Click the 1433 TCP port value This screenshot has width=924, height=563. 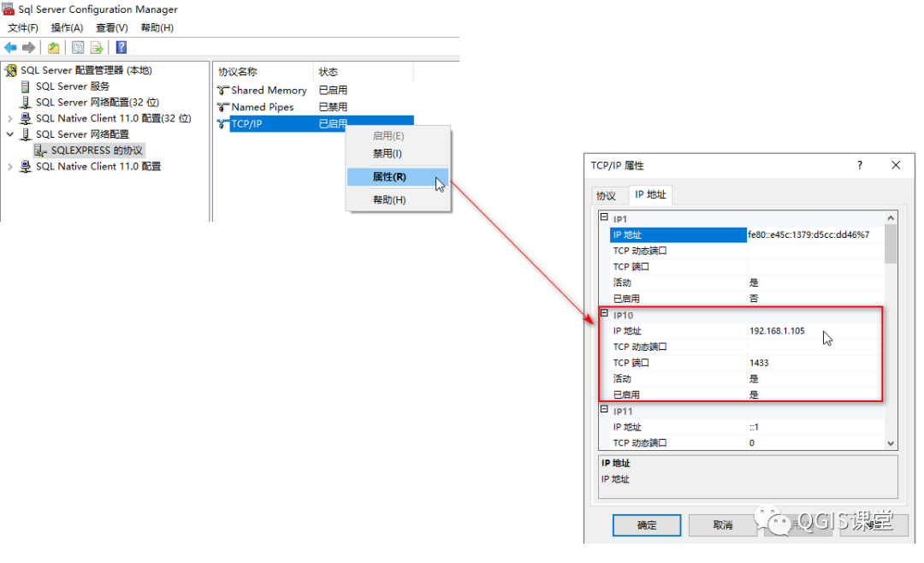[x=759, y=363]
